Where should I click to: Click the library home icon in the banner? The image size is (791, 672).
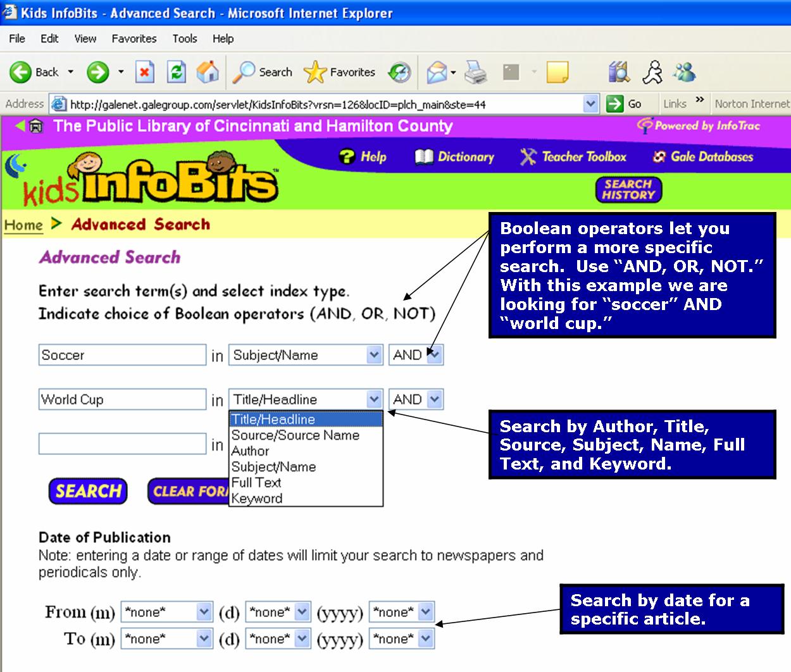(x=37, y=125)
